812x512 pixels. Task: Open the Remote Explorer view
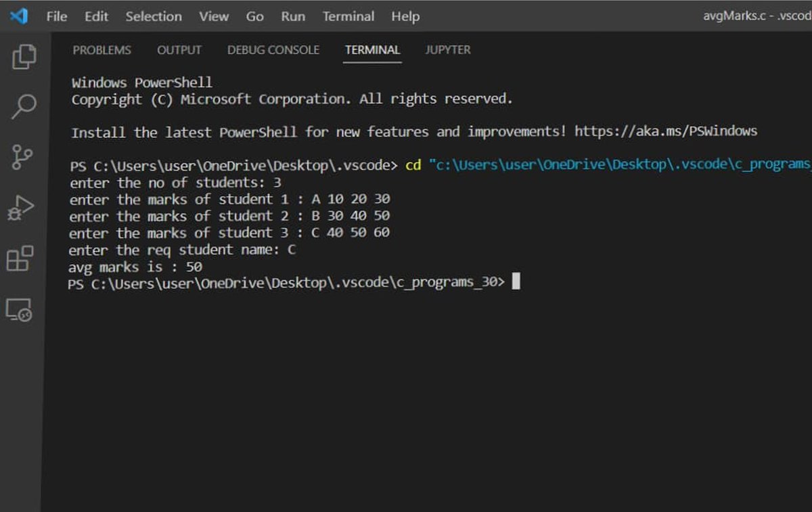(19, 310)
